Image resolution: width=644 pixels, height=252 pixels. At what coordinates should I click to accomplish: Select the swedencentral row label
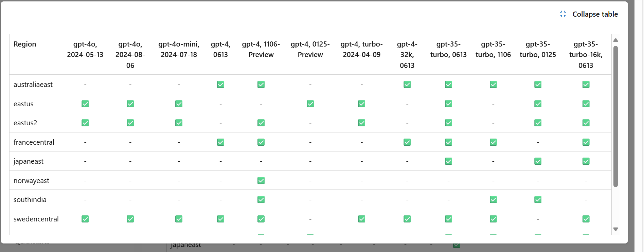(x=36, y=219)
